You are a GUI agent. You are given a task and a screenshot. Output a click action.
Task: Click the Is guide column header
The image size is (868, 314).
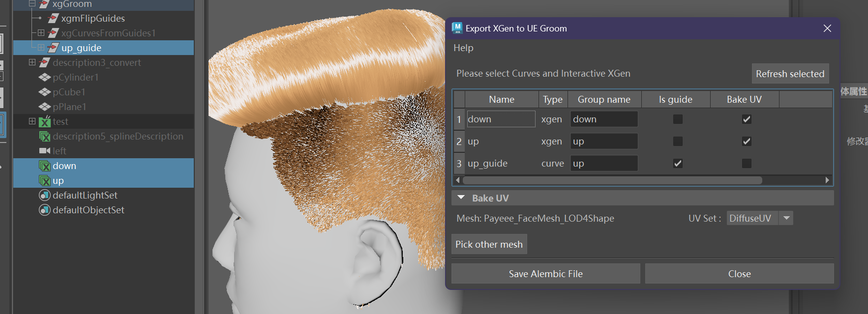(675, 99)
